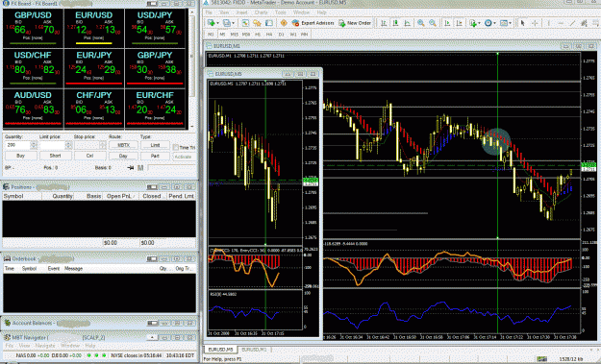This screenshot has height=364, width=601.
Task: Open the Limit order type selector
Action: [155, 145]
